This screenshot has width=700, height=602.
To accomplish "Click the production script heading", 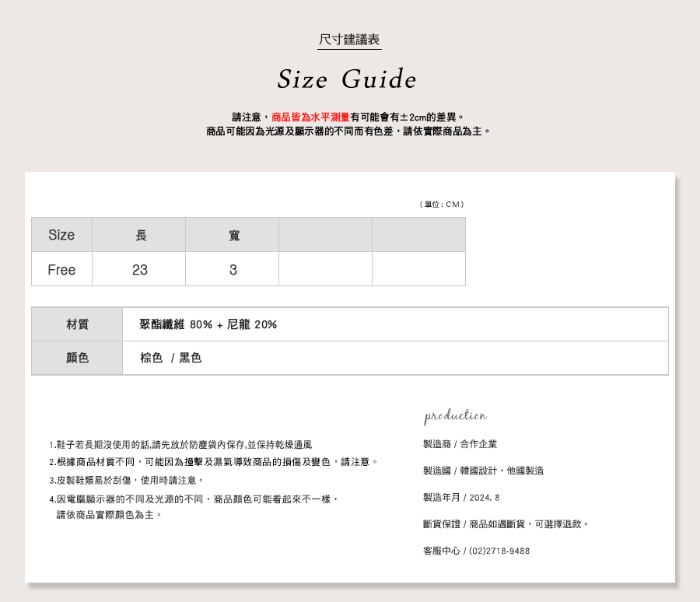I will point(456,416).
